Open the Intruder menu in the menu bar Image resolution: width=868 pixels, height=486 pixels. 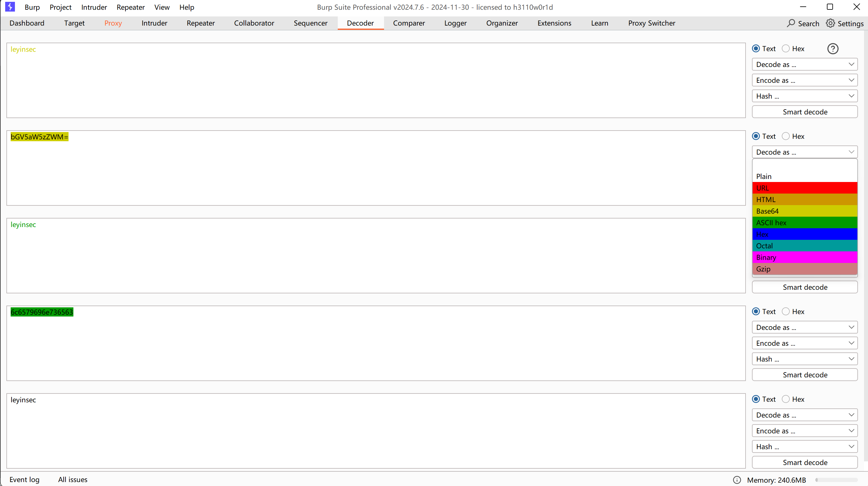point(94,7)
